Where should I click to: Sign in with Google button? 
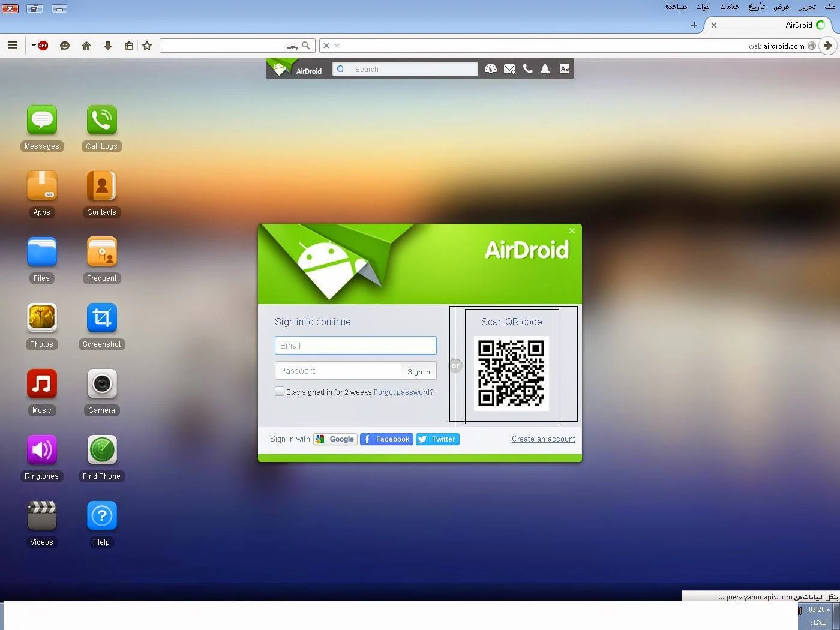tap(335, 439)
